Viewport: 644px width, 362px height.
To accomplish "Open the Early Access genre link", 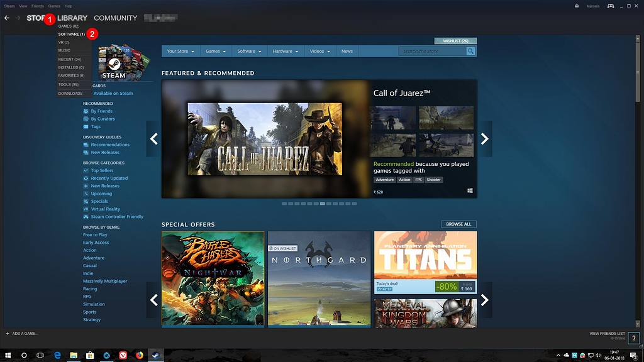I will (96, 243).
